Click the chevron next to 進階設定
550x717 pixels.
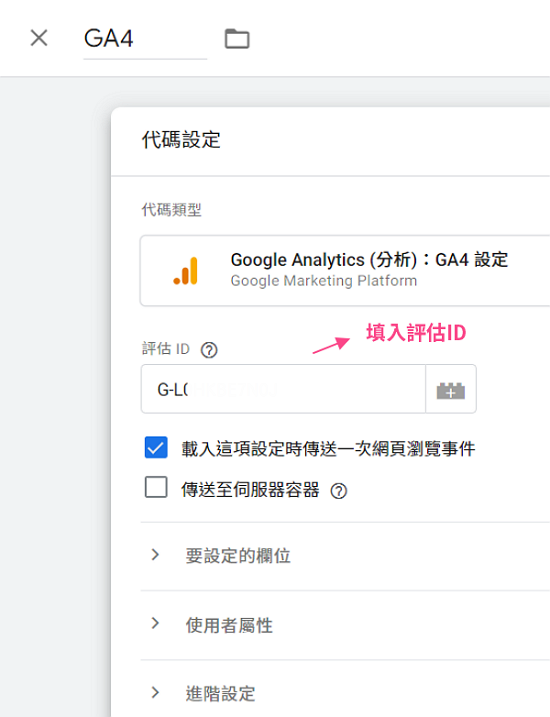click(155, 692)
